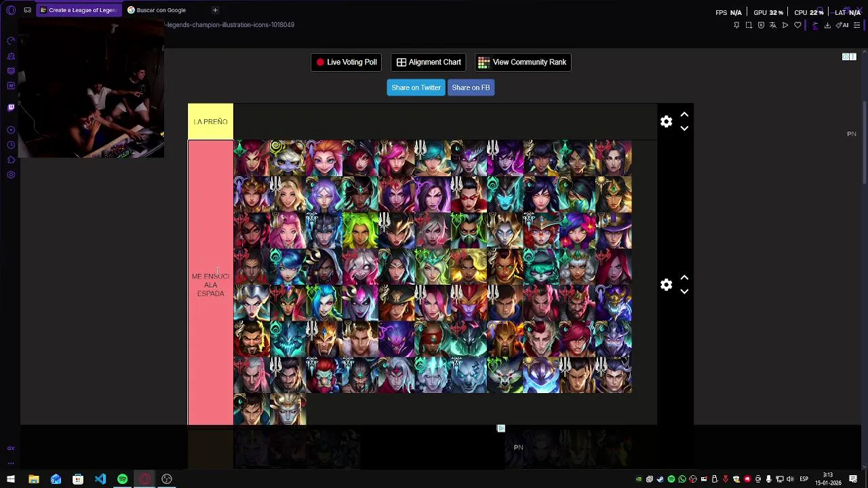Viewport: 868px width, 488px height.
Task: Click the yellow LA PREÑO tier label
Action: 210,122
